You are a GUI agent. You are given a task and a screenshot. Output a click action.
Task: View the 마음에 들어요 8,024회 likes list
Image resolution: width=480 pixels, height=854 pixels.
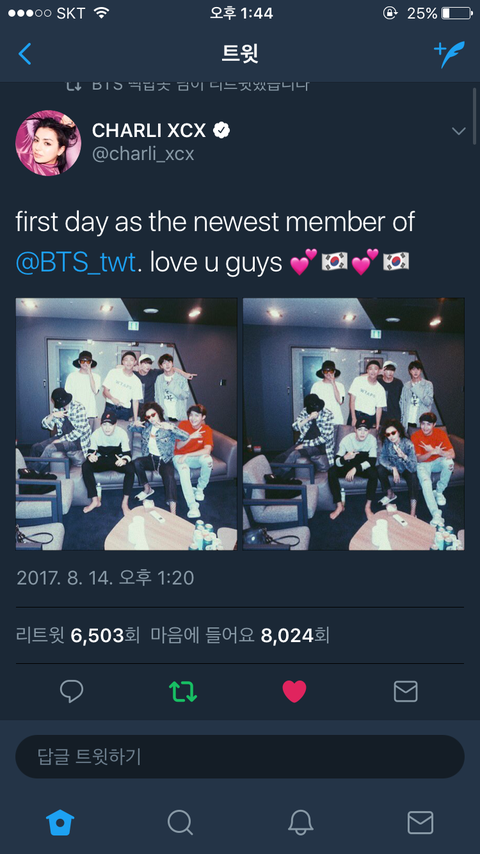click(x=240, y=635)
